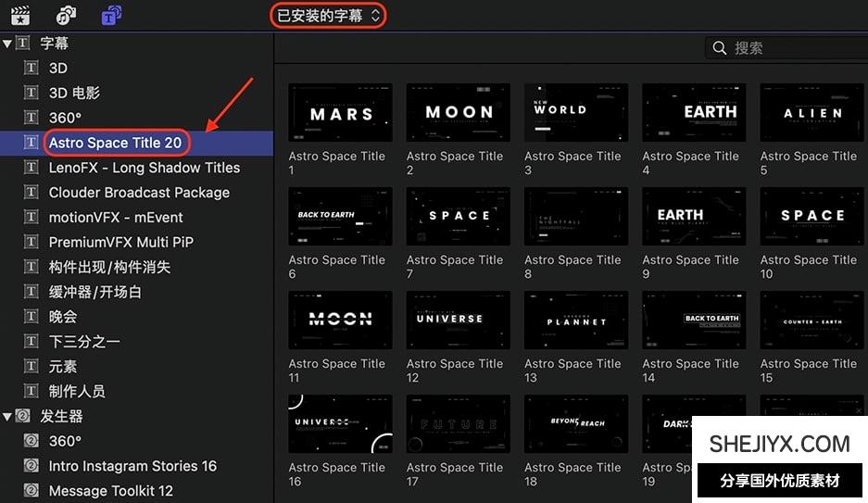
Task: Click the title icon beside 3D category
Action: 31,69
